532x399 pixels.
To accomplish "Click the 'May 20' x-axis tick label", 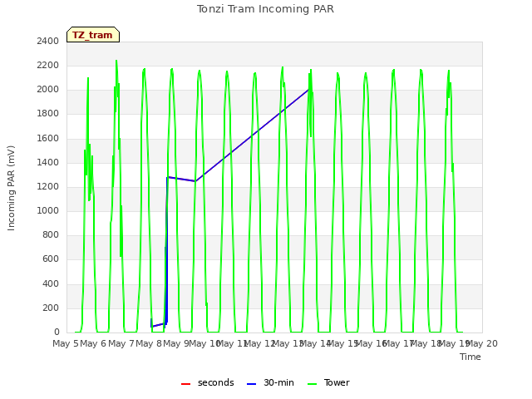I will 482,343.
